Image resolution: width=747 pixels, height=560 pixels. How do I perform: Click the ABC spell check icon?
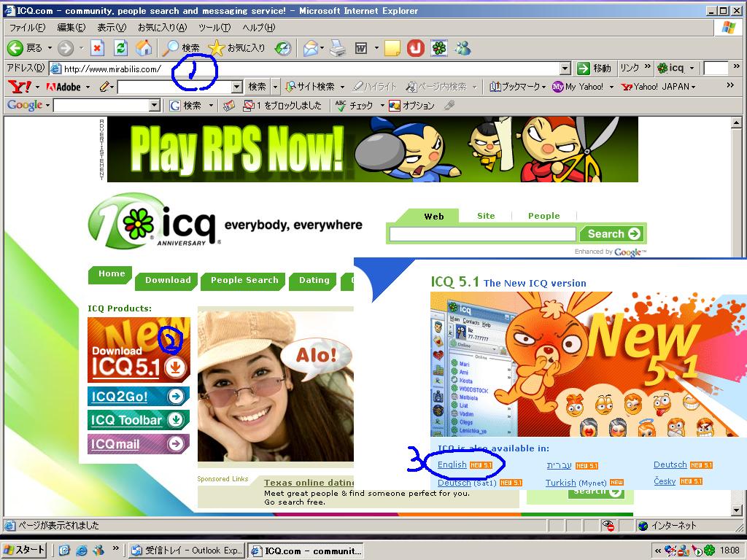tap(341, 105)
